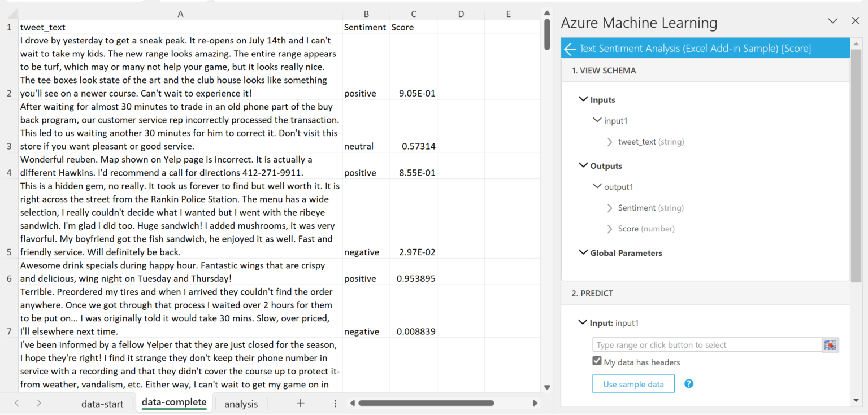This screenshot has width=868, height=415.
Task: Click the previous sheet navigation arrow
Action: point(17,403)
